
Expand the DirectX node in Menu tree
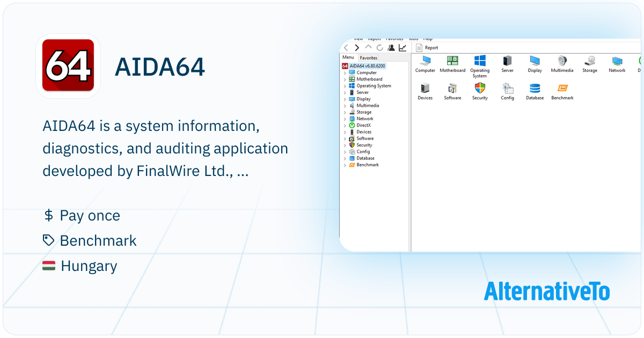tap(345, 125)
